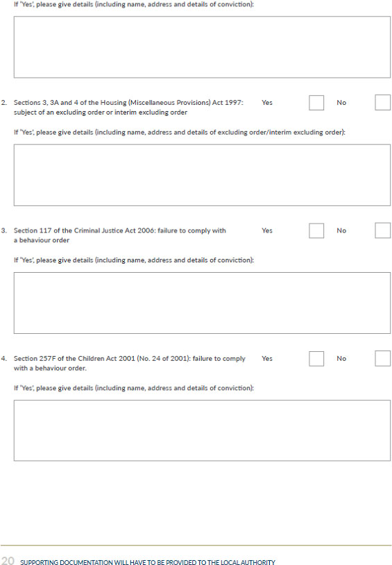Click the No label for question 3
Viewport: 392px width, 565px height.
(341, 230)
